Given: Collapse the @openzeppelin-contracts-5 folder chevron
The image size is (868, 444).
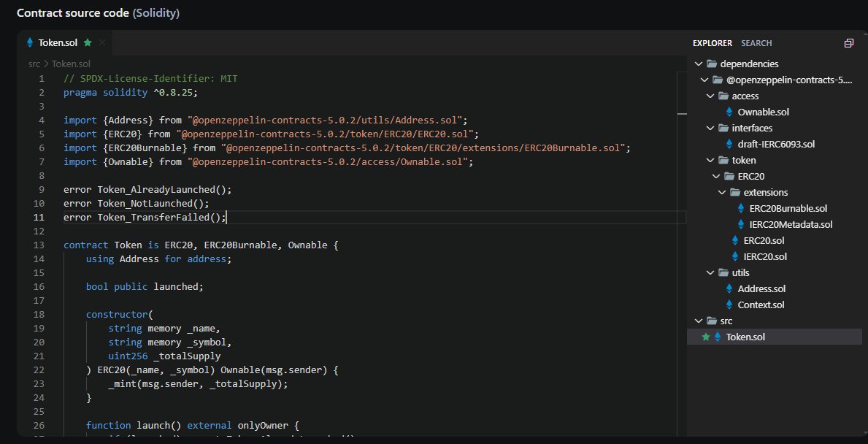Looking at the screenshot, I should point(704,80).
